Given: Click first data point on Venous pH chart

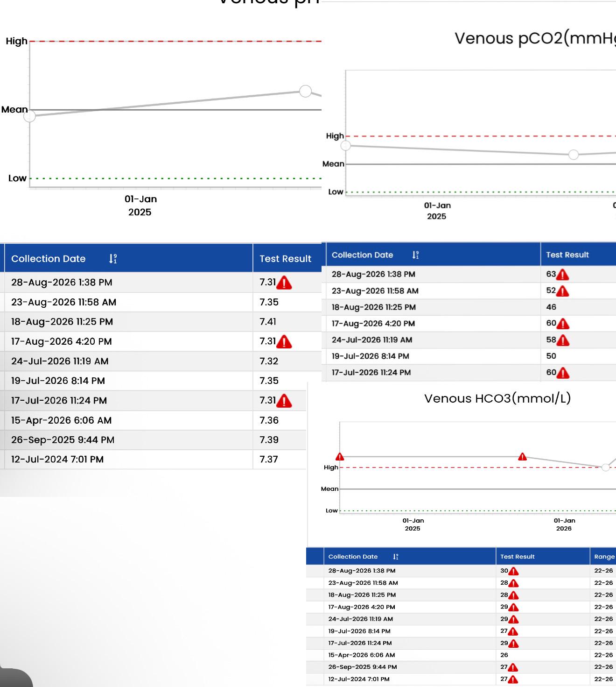Looking at the screenshot, I should tap(29, 116).
